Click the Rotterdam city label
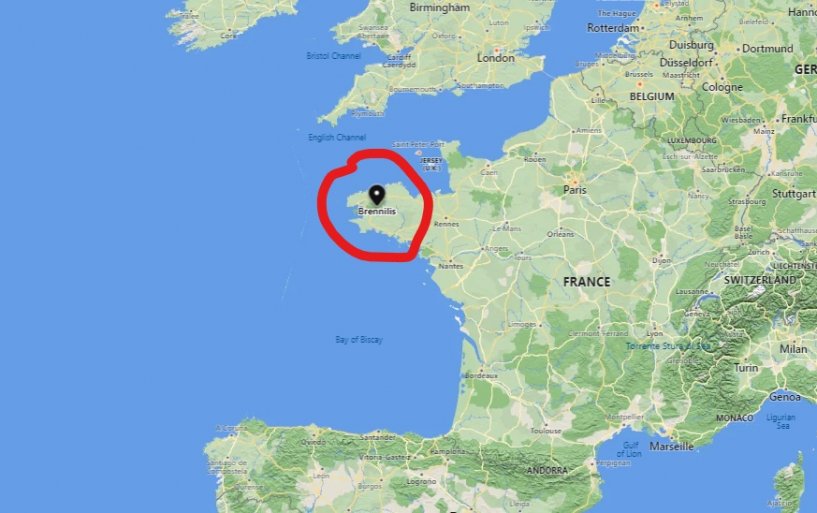Image resolution: width=817 pixels, height=513 pixels. pos(613,28)
